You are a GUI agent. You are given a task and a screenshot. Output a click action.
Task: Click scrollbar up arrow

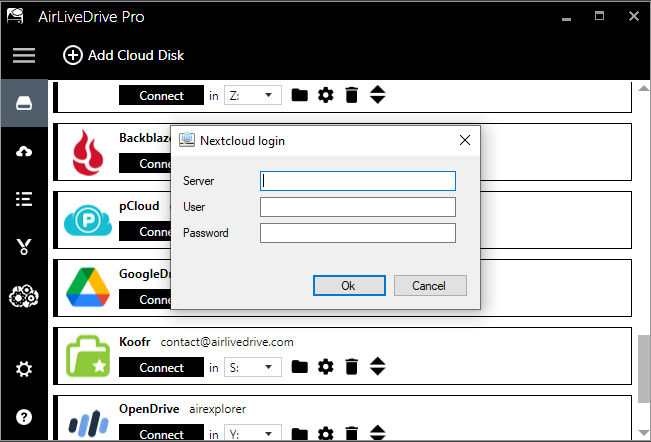[644, 88]
